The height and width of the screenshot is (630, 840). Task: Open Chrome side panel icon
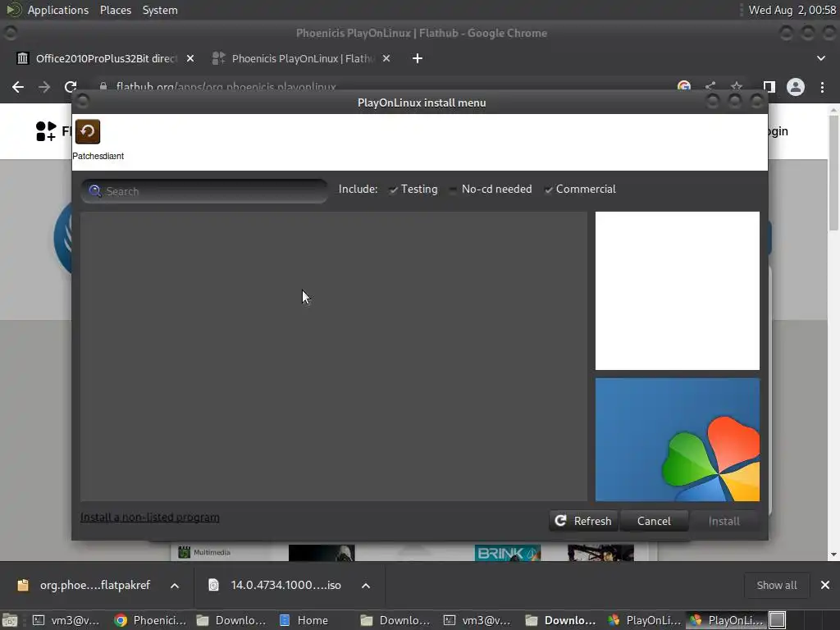click(769, 87)
